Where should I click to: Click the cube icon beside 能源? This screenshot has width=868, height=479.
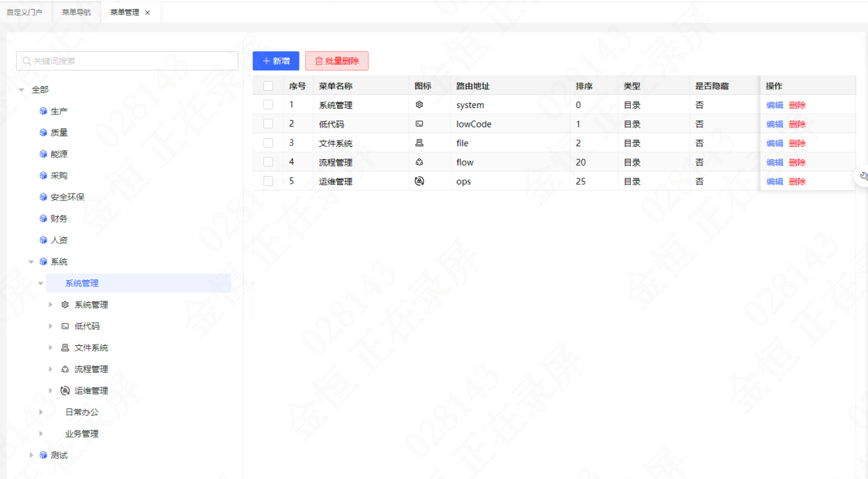tap(43, 154)
